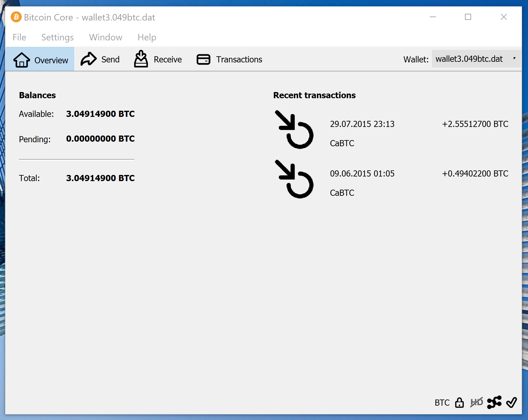Switch to the Send tab
Image resolution: width=528 pixels, height=420 pixels.
pyautogui.click(x=100, y=59)
